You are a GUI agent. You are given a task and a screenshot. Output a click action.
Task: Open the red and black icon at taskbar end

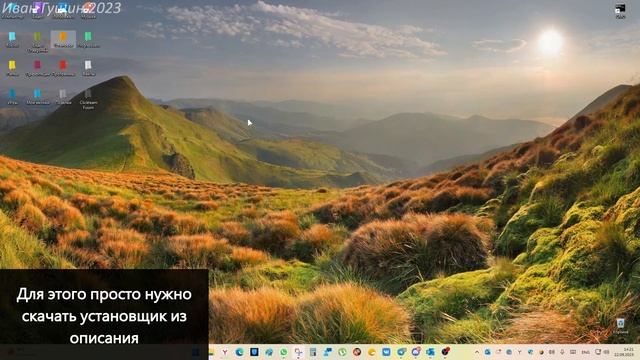coord(445,351)
